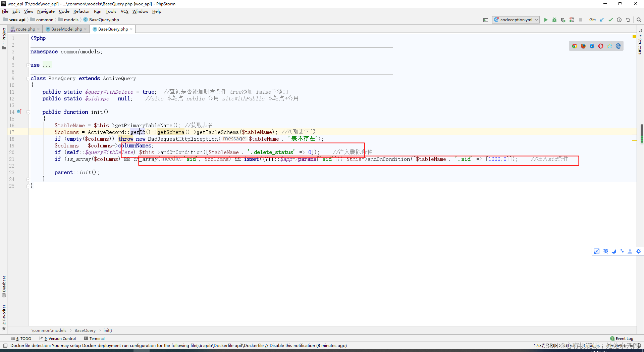Click line number 17 in the gutter

[x=12, y=132]
